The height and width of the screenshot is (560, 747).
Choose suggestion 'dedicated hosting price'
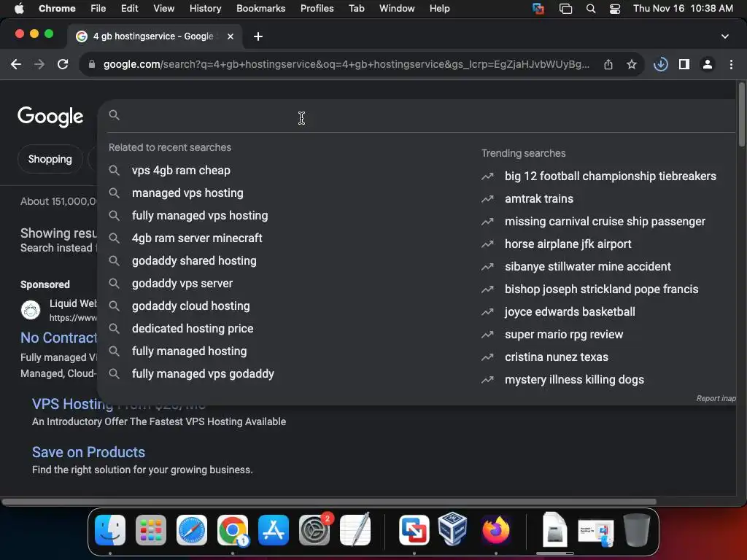[193, 329]
